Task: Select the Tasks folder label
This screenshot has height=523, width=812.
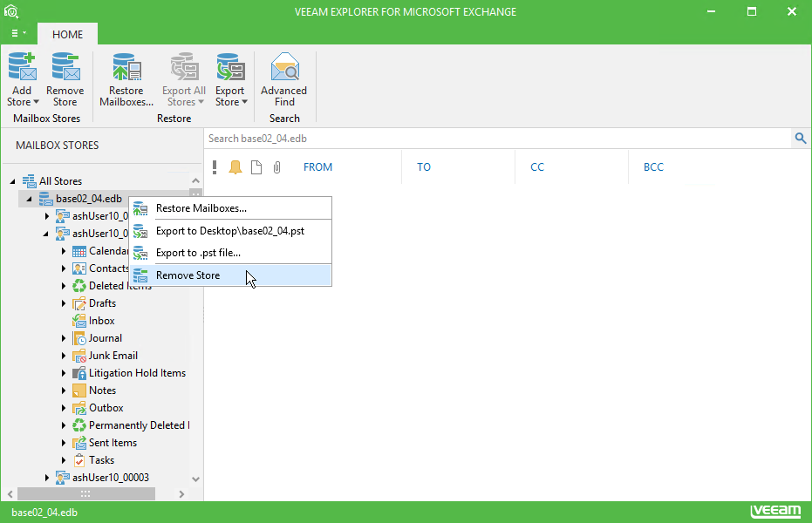Action: point(101,460)
